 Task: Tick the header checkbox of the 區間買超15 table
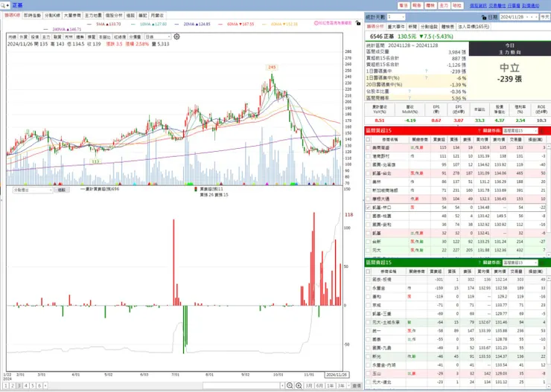coord(368,139)
